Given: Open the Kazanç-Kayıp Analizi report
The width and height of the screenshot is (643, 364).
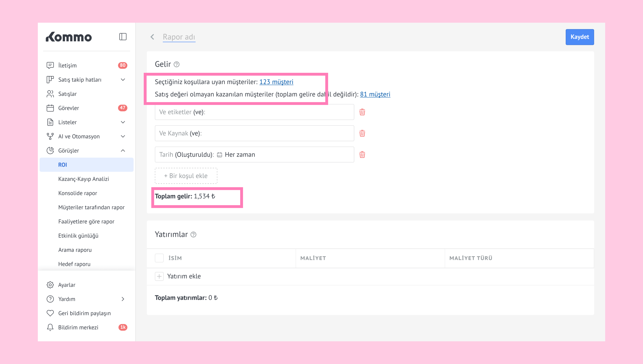Looking at the screenshot, I should [x=83, y=179].
